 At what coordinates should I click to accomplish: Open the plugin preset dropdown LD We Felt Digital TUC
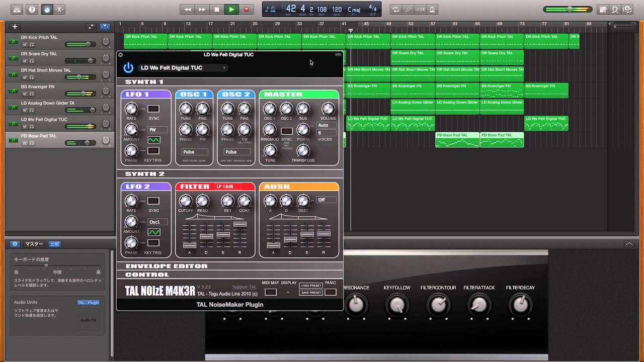click(x=183, y=68)
